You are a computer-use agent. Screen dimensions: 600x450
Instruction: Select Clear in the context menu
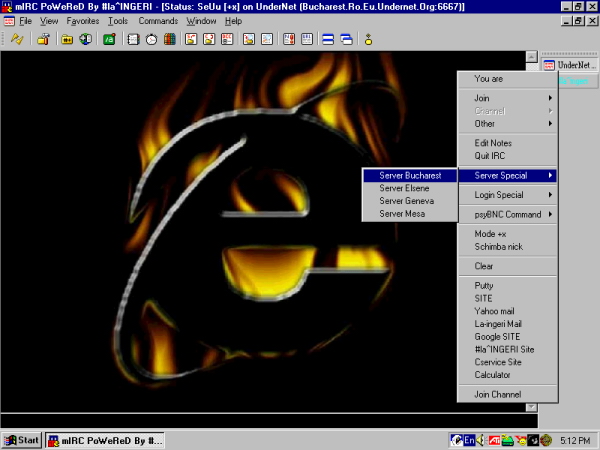tap(507, 266)
